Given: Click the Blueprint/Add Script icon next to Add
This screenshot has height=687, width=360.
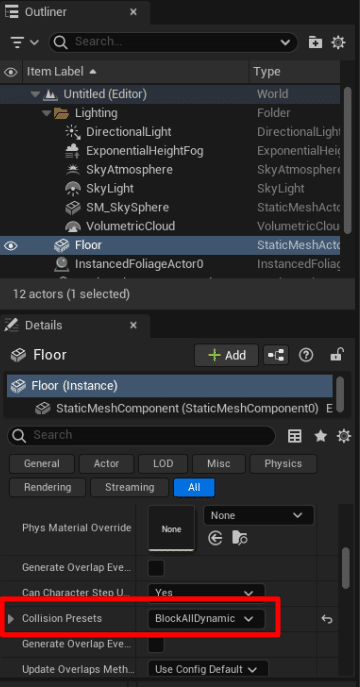Looking at the screenshot, I should point(276,355).
